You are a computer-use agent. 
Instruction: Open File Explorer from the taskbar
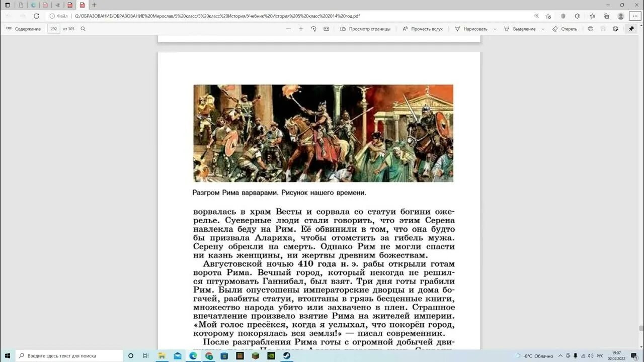pos(162,355)
